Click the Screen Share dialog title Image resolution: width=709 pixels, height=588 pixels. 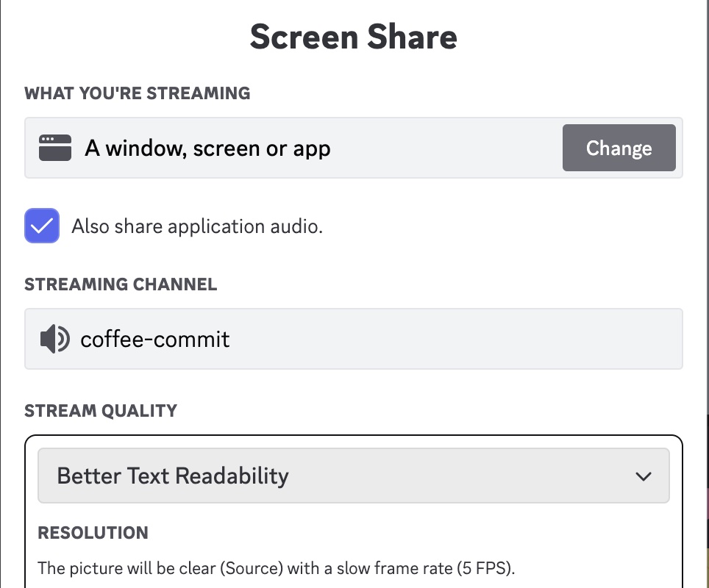[x=354, y=37]
